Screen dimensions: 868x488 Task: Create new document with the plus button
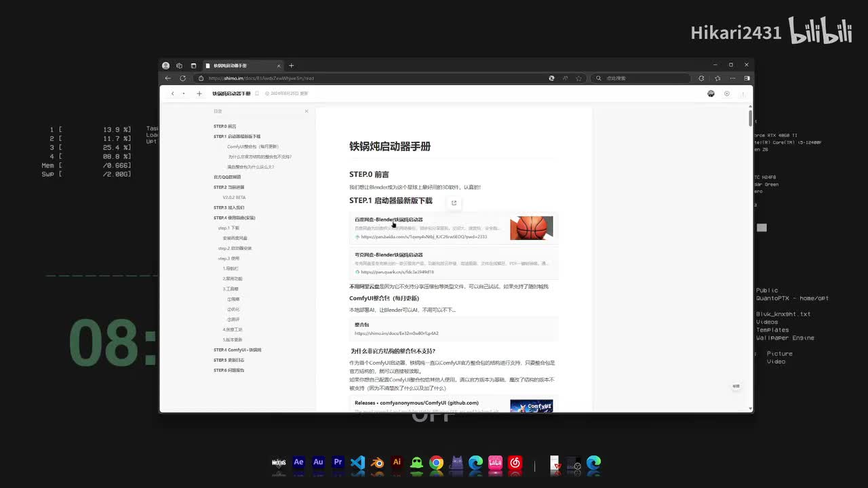199,94
